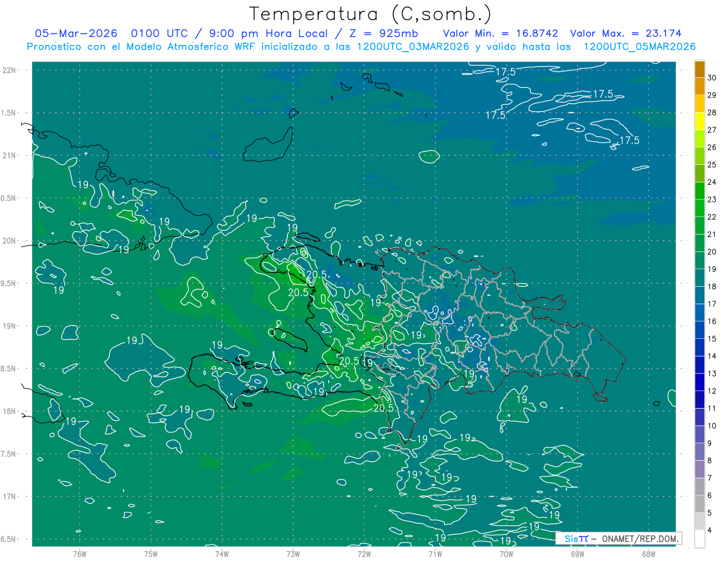Click the purple swatch between 7 and 8
728x562 pixels.
pyautogui.click(x=699, y=469)
